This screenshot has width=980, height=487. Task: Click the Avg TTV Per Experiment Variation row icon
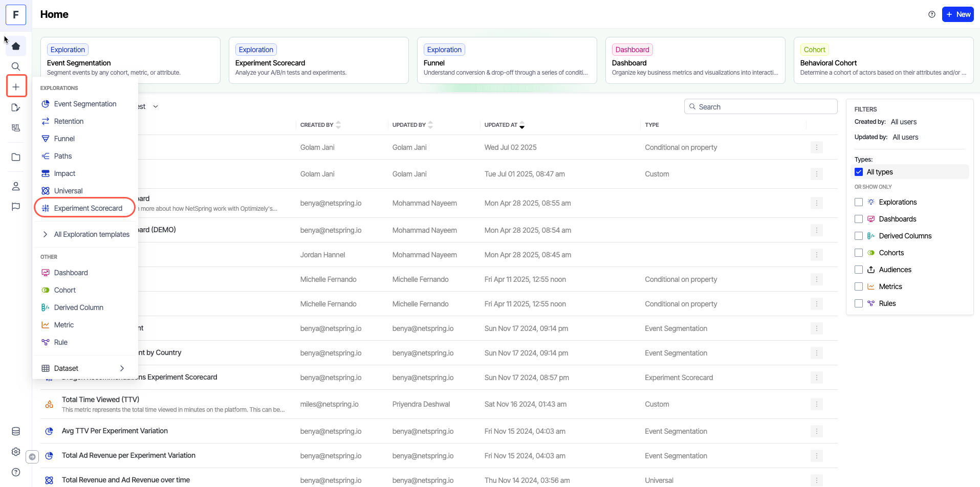click(49, 431)
